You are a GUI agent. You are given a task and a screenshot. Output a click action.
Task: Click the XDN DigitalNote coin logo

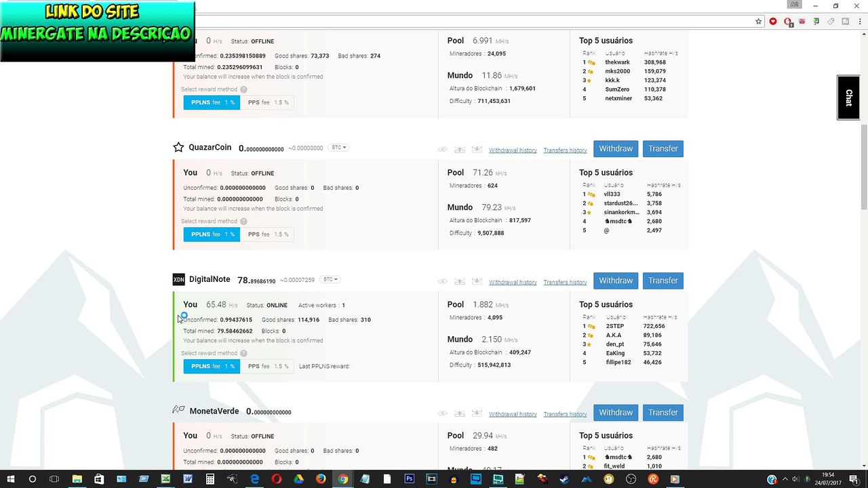[x=178, y=279]
